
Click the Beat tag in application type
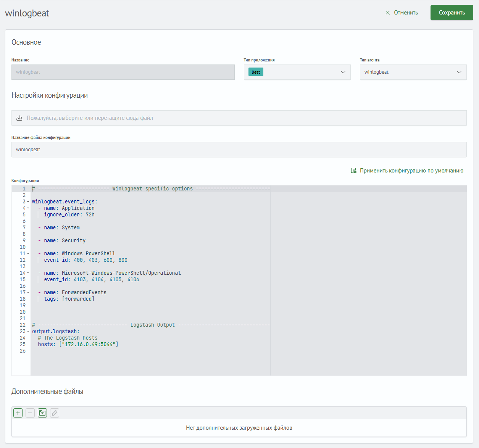pyautogui.click(x=256, y=72)
